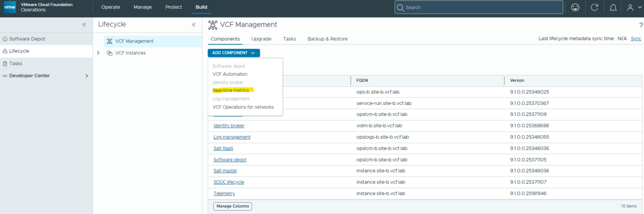
Task: Click the 10 items count text
Action: click(629, 206)
